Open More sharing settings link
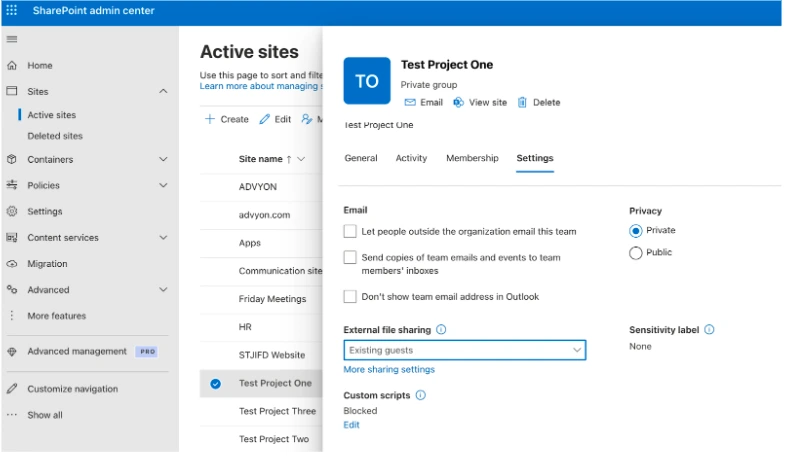Screen dimensions: 787x458 pos(389,370)
